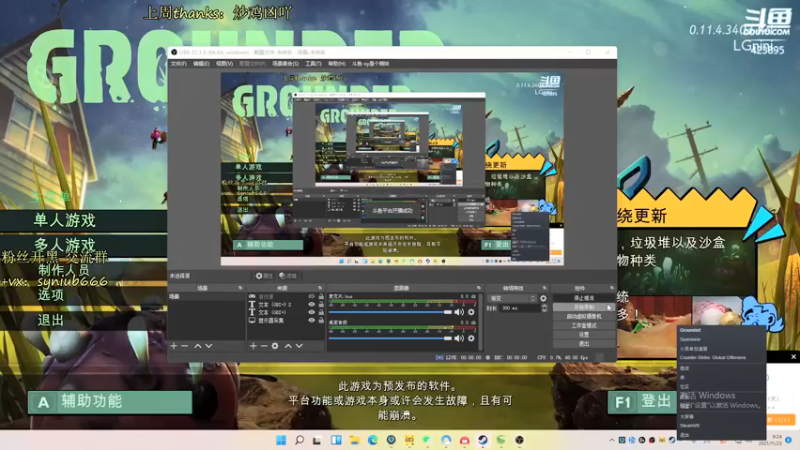Open source properties gear in Sources toolbar
The width and height of the screenshot is (800, 450).
coord(275,346)
